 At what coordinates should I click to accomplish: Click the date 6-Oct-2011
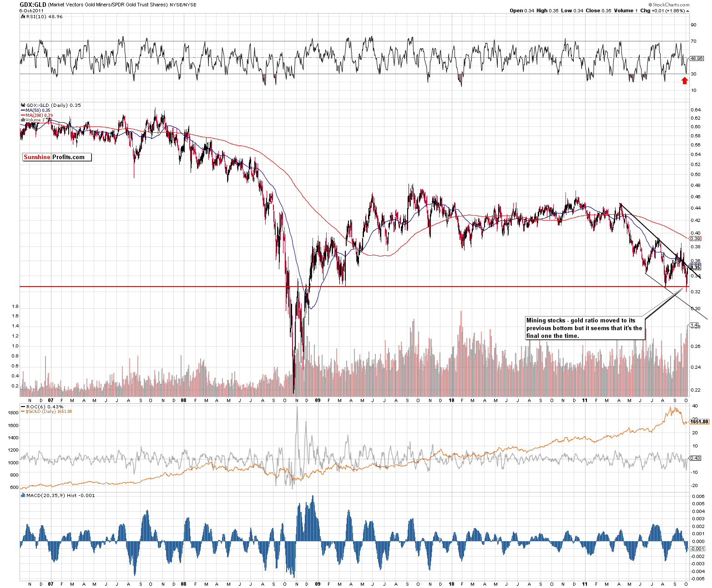pyautogui.click(x=31, y=10)
